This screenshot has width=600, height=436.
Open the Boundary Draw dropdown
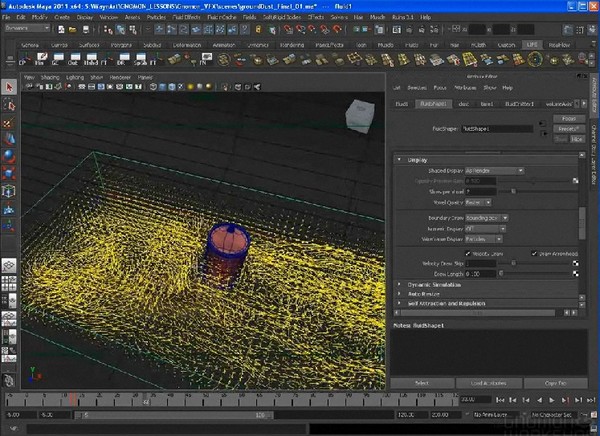(x=487, y=218)
